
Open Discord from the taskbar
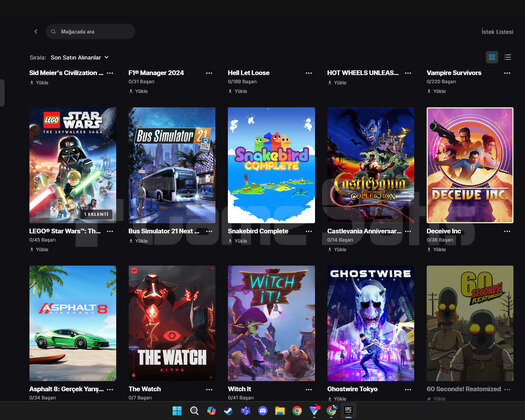(x=263, y=411)
